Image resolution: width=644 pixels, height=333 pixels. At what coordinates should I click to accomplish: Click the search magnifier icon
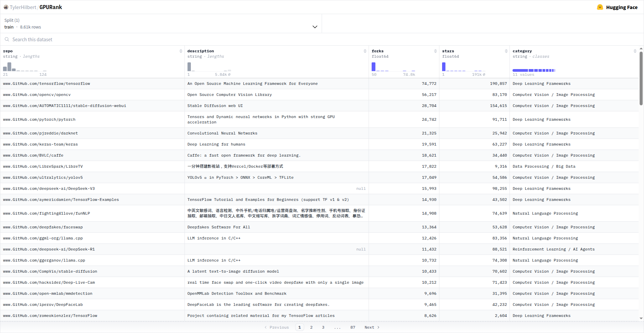[7, 39]
